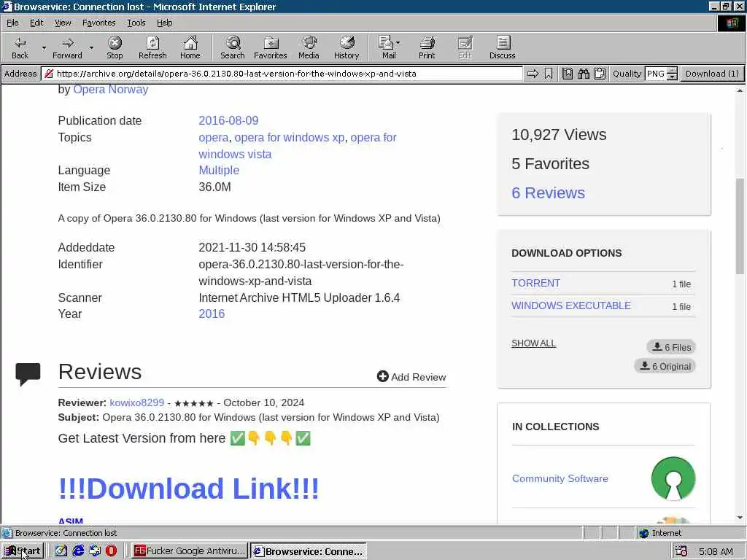The height and width of the screenshot is (560, 747).
Task: Open the Search toolbar pane
Action: [x=233, y=47]
